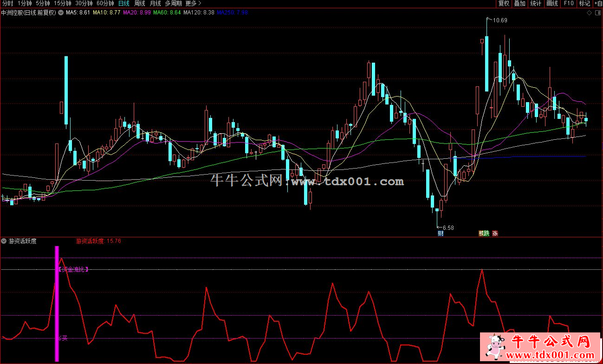Viewport: 603px width, 364px height.
Task: Open the 统计 statistics button
Action: point(536,4)
